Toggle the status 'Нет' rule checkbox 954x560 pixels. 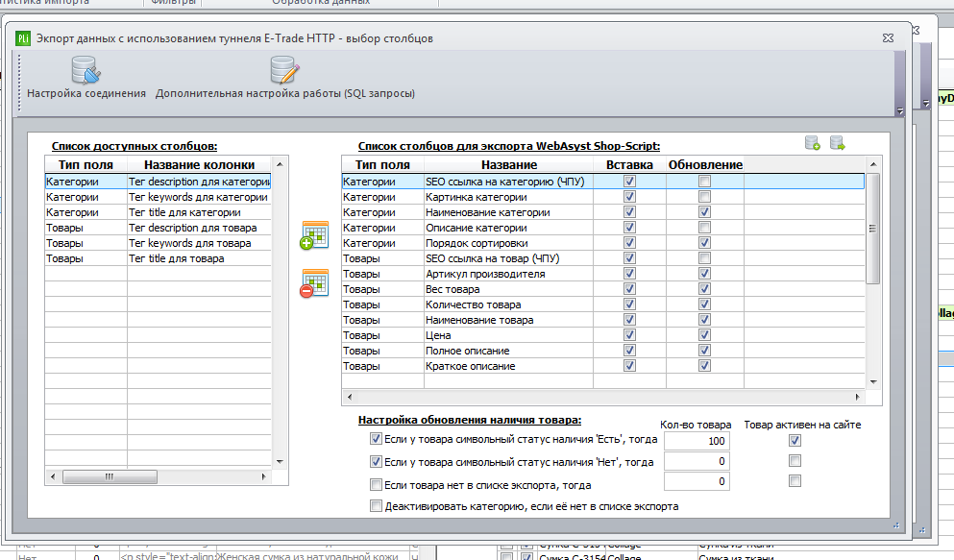click(x=376, y=461)
